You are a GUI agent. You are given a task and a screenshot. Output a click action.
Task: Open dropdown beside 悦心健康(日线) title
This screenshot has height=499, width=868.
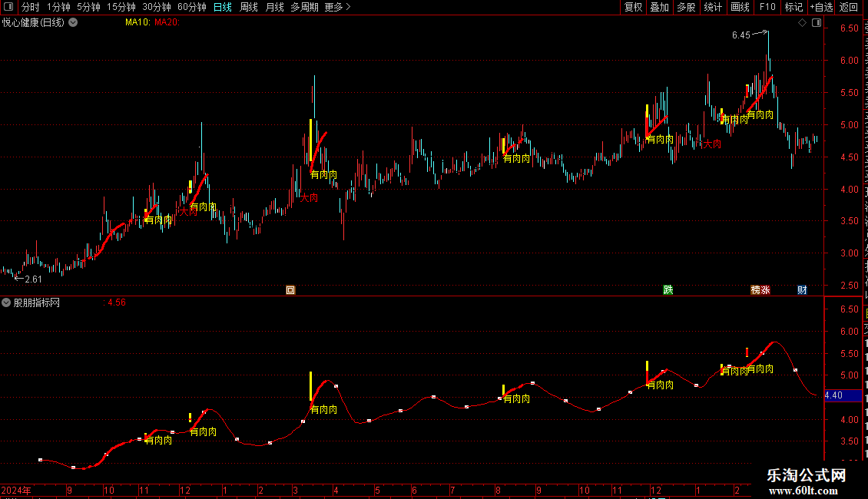click(x=73, y=23)
